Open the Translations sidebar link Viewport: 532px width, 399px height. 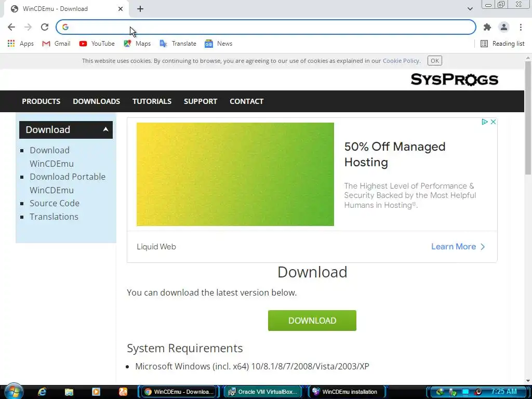pyautogui.click(x=54, y=217)
